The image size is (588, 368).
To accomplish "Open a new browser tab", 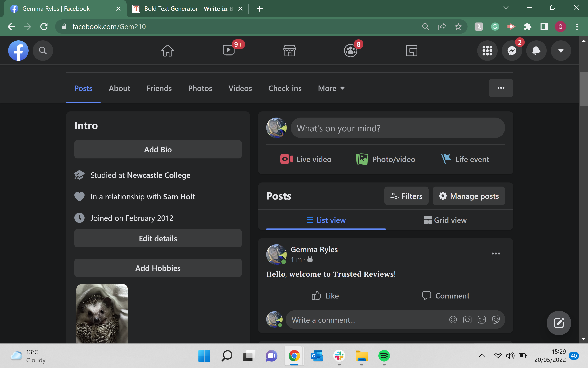I will point(260,9).
